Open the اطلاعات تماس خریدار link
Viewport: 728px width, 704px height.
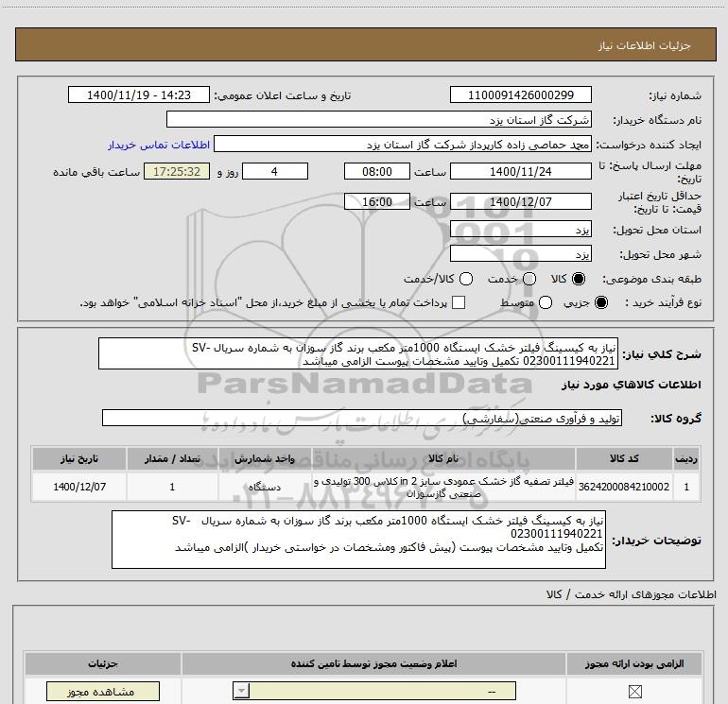(159, 145)
